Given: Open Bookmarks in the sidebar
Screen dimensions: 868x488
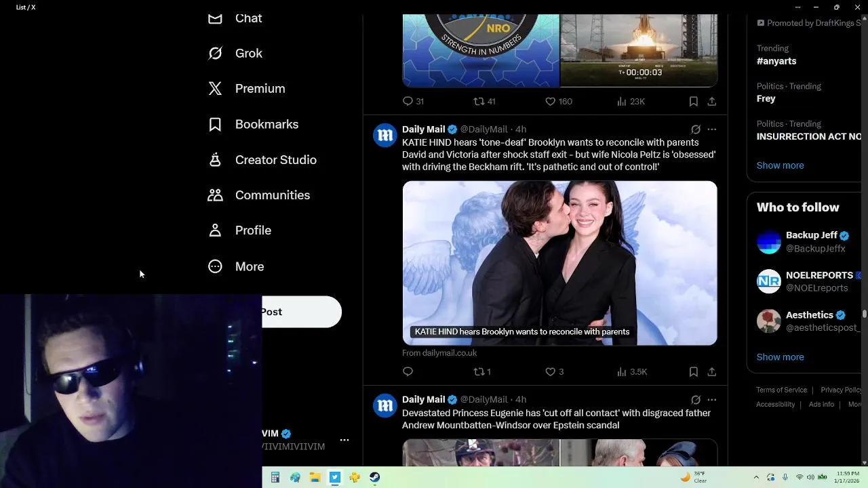Looking at the screenshot, I should tap(253, 124).
